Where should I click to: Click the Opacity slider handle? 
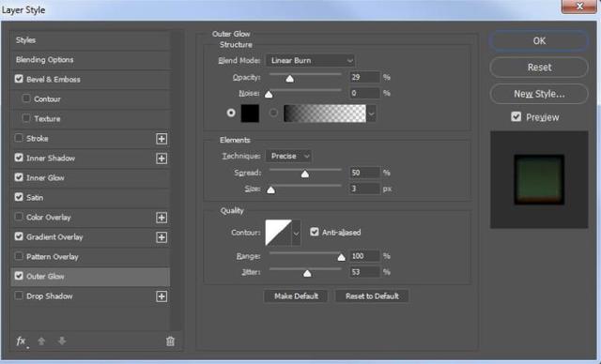290,79
